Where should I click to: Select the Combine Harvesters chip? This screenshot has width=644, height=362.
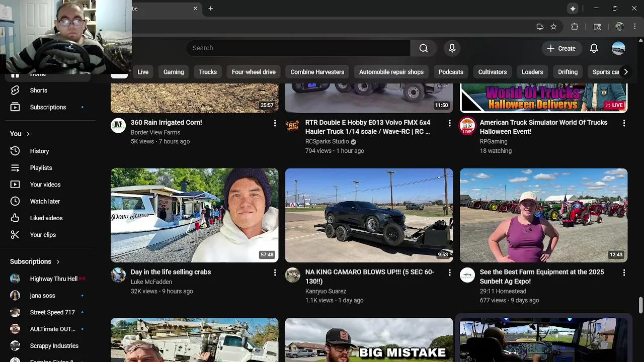[317, 72]
